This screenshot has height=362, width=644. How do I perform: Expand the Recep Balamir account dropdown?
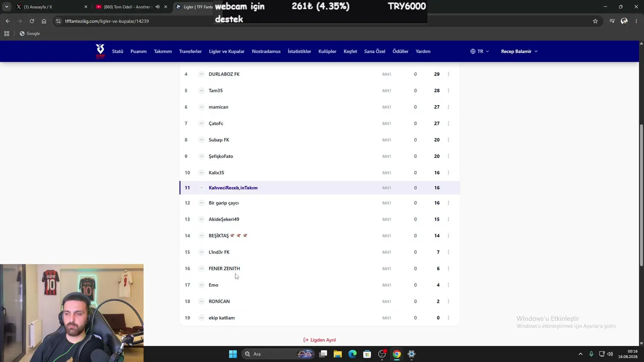519,51
